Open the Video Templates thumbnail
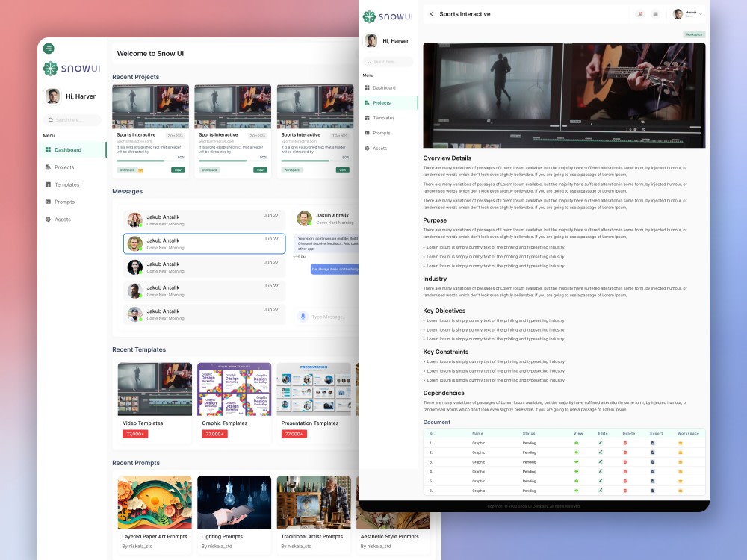This screenshot has height=560, width=747. click(x=155, y=389)
